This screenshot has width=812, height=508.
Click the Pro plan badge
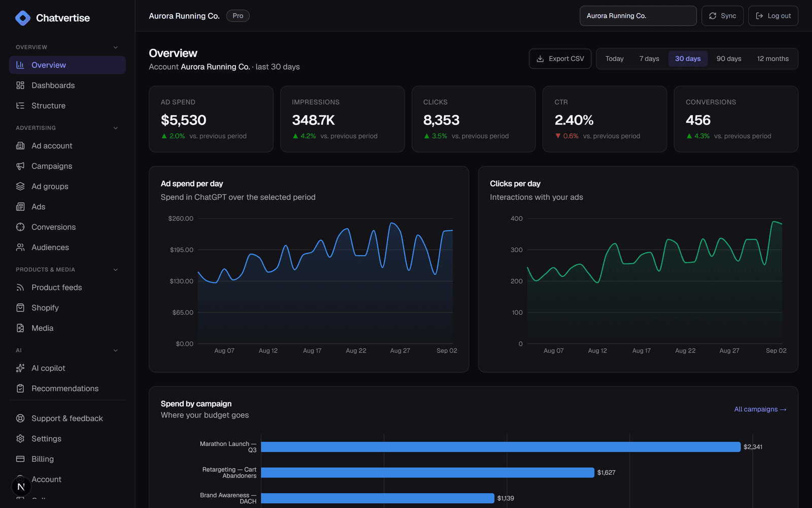pos(238,16)
